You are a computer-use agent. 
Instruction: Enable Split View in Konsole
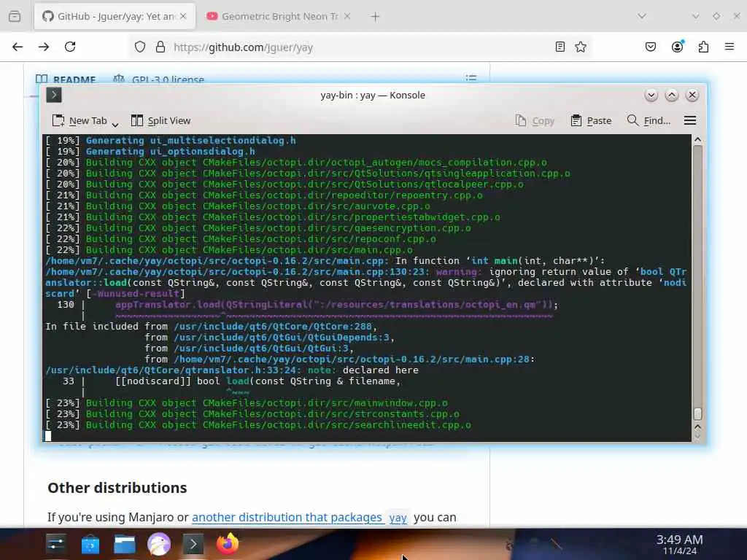(x=161, y=121)
